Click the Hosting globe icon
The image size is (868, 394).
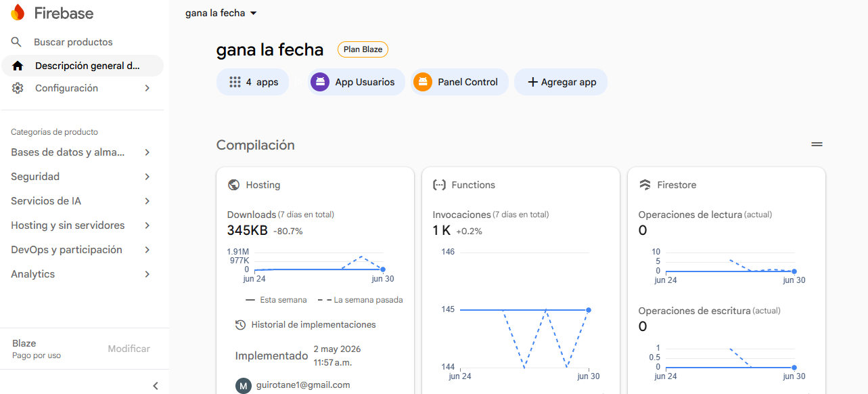click(x=234, y=185)
